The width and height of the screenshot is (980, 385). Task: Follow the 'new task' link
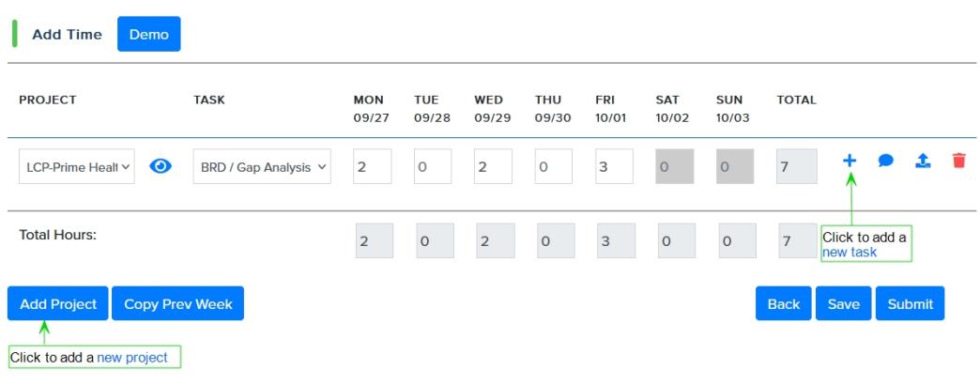point(850,252)
